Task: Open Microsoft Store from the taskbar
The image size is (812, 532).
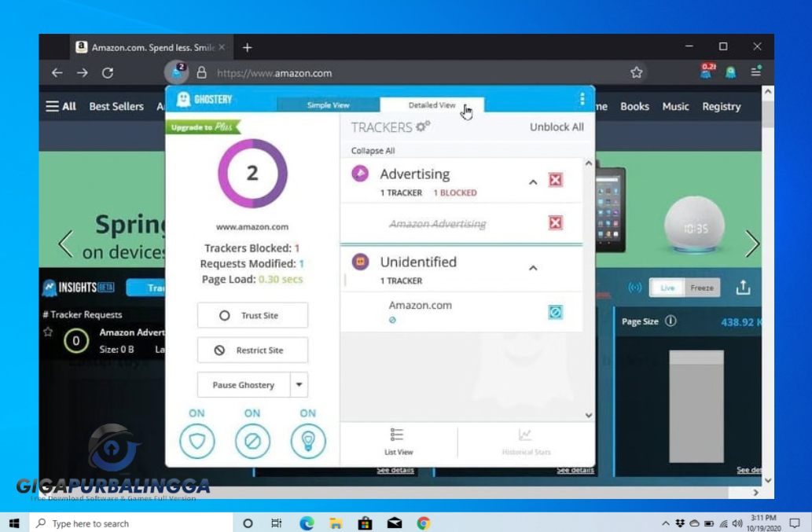Action: click(x=365, y=523)
